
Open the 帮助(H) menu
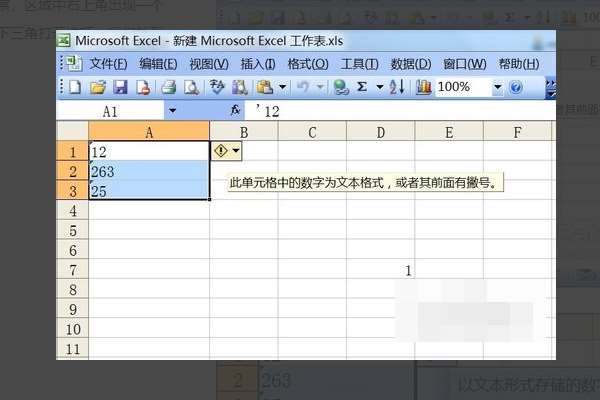519,64
